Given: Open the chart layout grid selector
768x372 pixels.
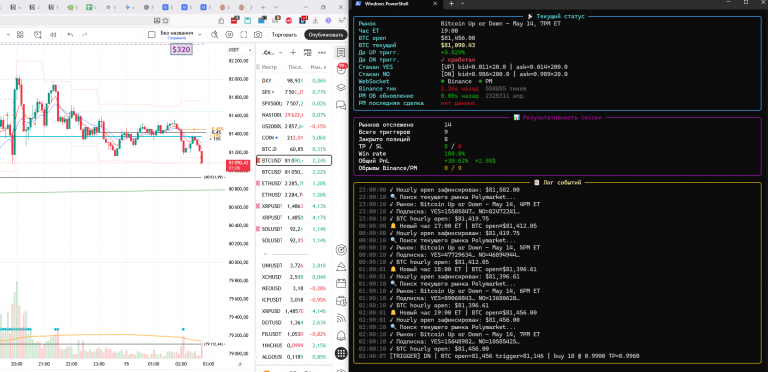Looking at the screenshot, I should pyautogui.click(x=20, y=35).
